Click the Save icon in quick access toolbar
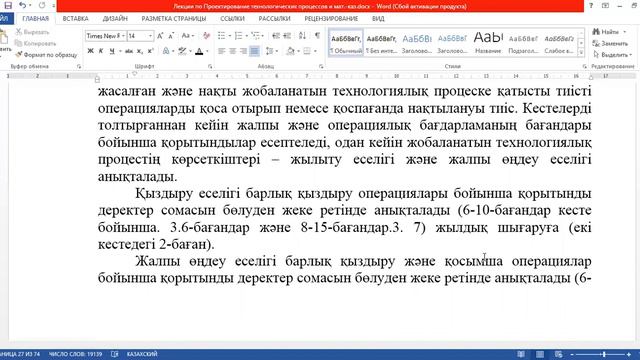640x360 pixels. click(x=8, y=6)
